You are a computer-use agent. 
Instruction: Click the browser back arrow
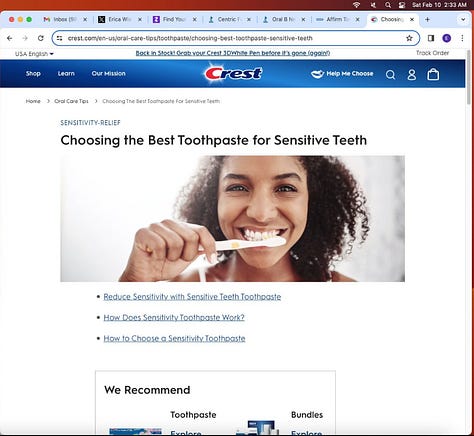(10, 38)
